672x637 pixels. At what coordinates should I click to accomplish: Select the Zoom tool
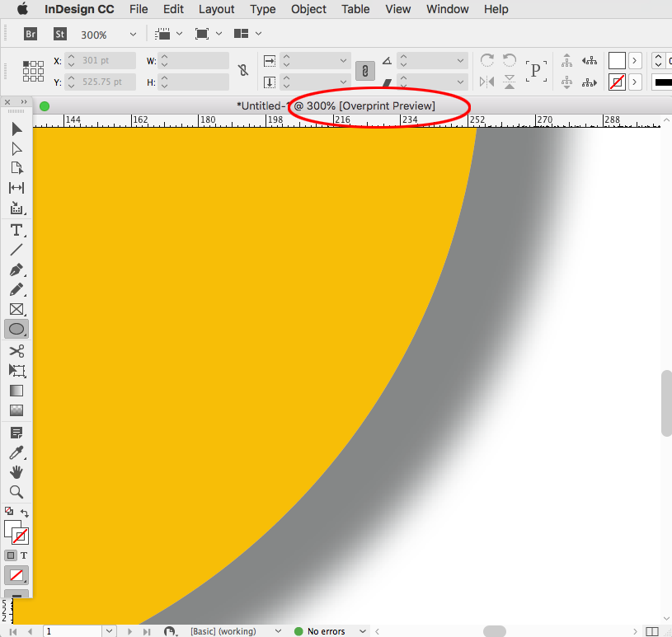pos(16,492)
